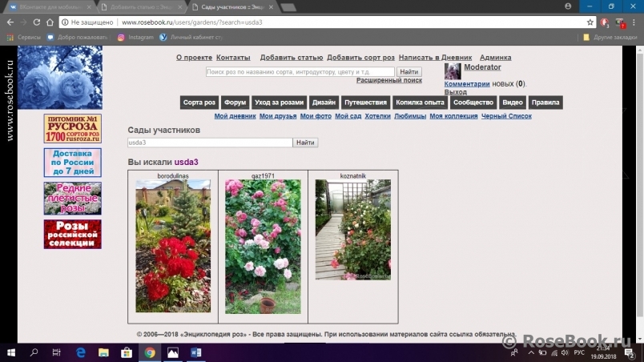Open the 'Уход за розами' menu

279,103
